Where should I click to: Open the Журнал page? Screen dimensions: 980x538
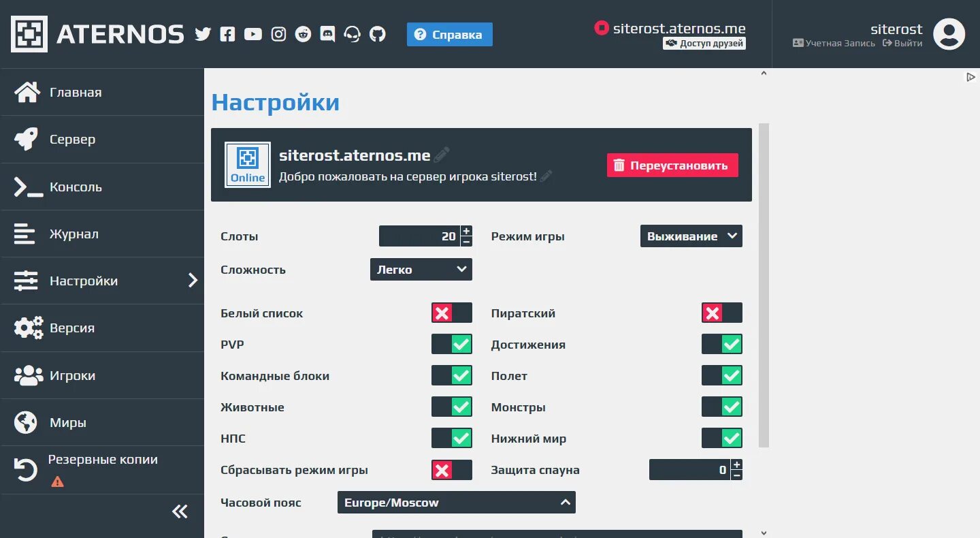tap(102, 234)
